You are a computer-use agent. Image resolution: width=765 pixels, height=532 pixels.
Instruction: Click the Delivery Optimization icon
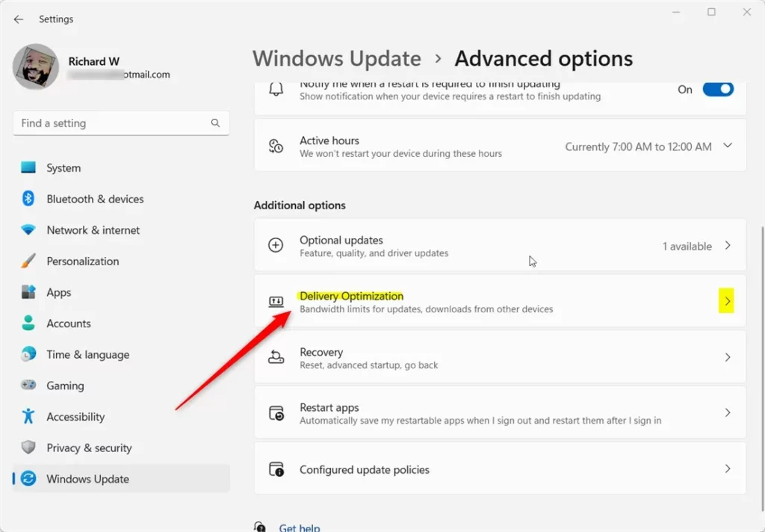point(276,302)
